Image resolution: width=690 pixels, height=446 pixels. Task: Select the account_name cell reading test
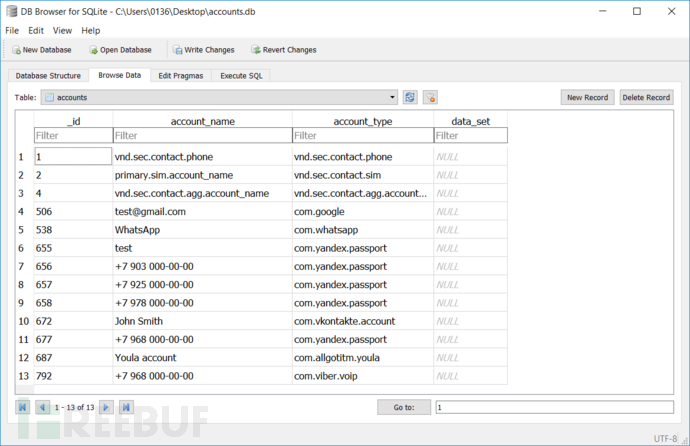[203, 248]
